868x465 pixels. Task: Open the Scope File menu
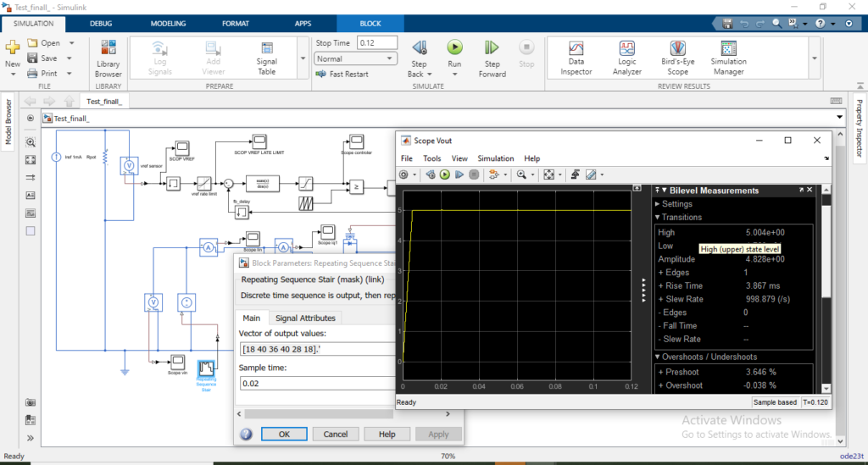coord(406,158)
